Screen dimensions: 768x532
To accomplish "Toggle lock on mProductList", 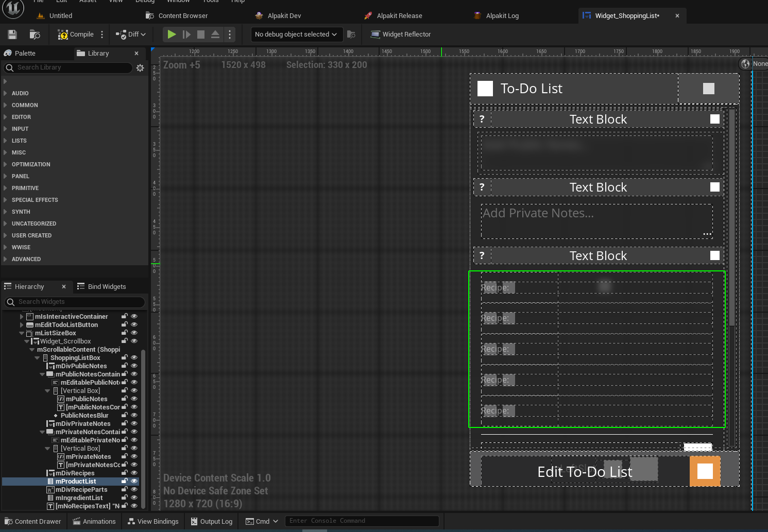I will point(125,482).
